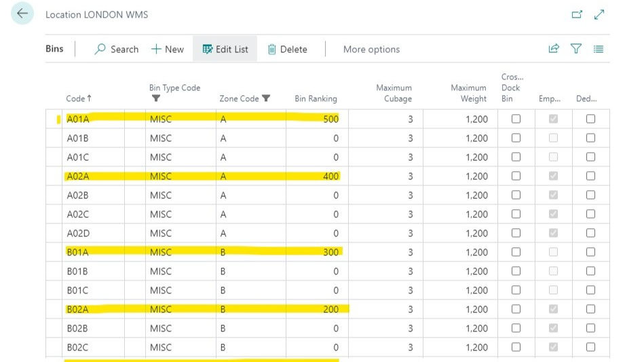Select bin code A01A
644x362 pixels.
click(x=78, y=119)
